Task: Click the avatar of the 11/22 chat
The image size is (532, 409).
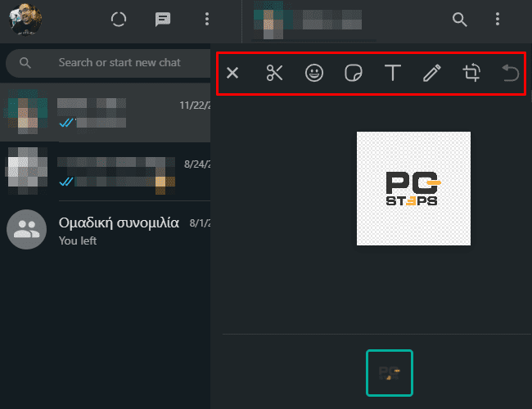Action: coord(26,112)
